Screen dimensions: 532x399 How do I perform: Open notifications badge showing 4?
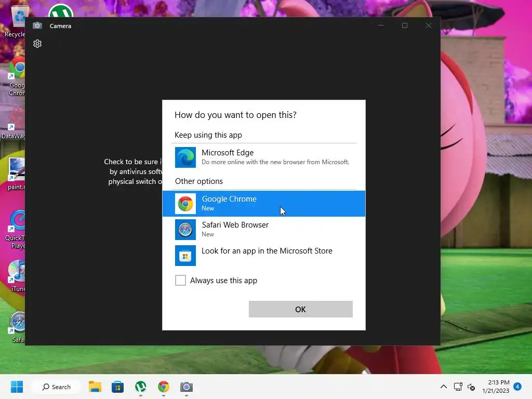[x=517, y=387]
